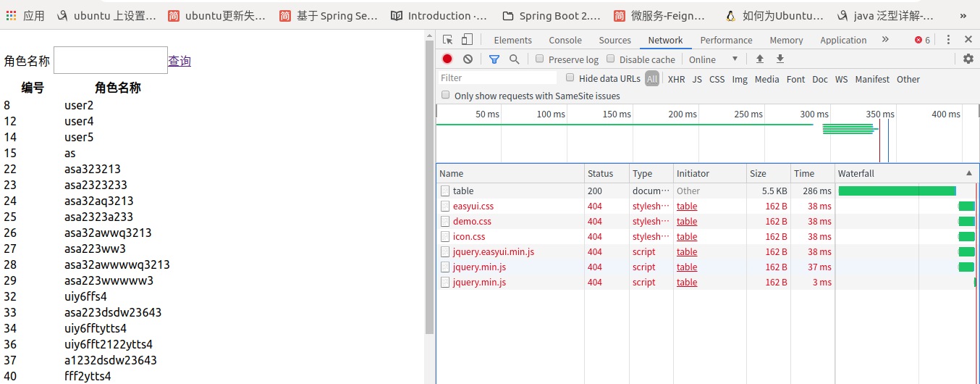Viewport: 980px width, 384px height.
Task: Switch to the Performance tab
Action: click(726, 40)
